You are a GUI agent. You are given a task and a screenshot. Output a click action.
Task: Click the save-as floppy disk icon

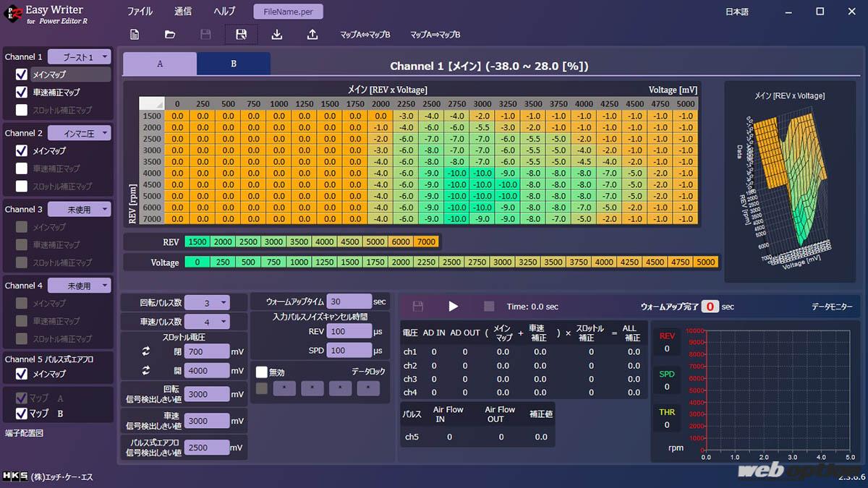pos(241,35)
